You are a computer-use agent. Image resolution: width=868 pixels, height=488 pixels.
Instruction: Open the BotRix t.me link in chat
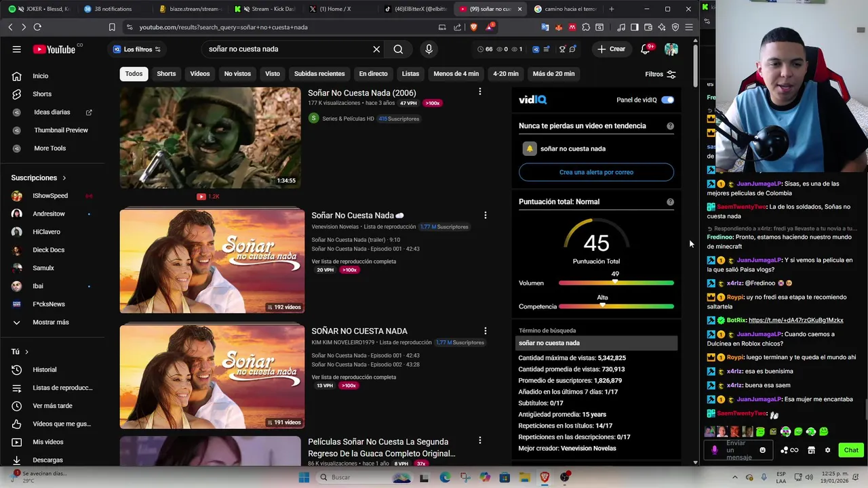click(x=796, y=320)
